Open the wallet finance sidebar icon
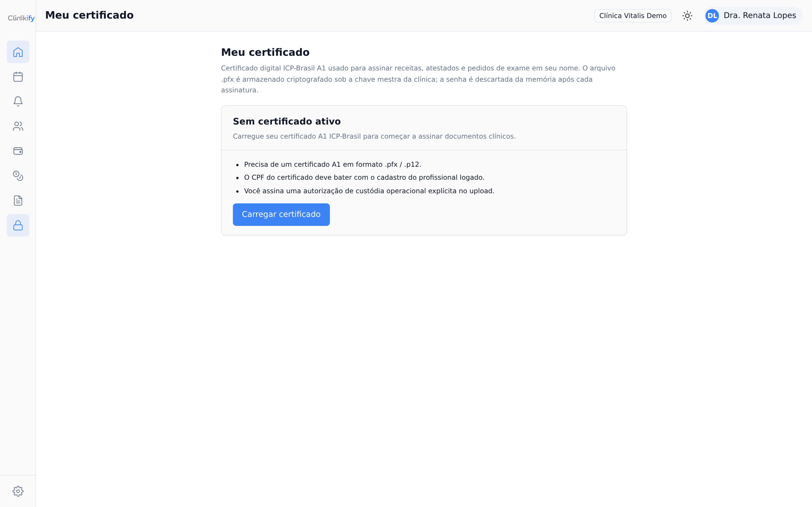Image resolution: width=812 pixels, height=507 pixels. pyautogui.click(x=18, y=151)
